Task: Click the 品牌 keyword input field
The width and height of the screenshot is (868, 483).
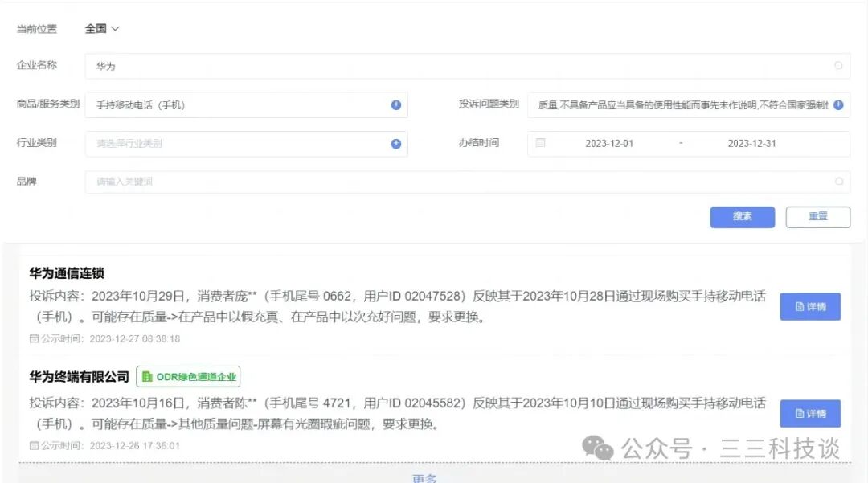Action: tap(467, 182)
